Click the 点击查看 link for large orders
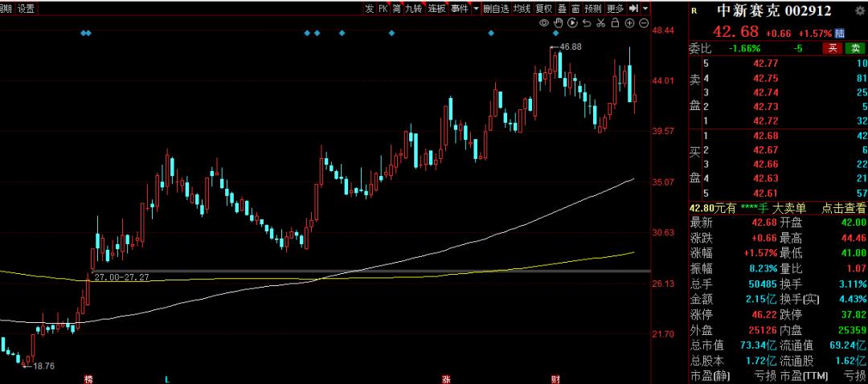Image resolution: width=868 pixels, height=384 pixels. 843,207
